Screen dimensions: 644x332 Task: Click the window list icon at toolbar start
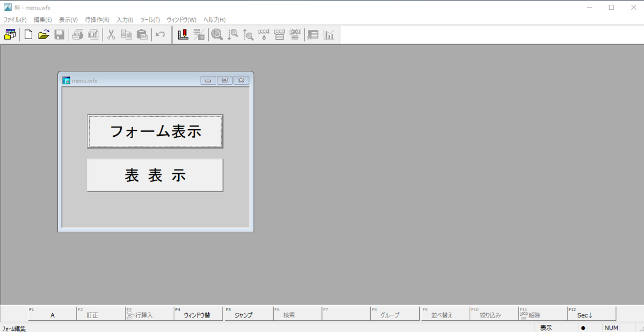click(x=10, y=35)
